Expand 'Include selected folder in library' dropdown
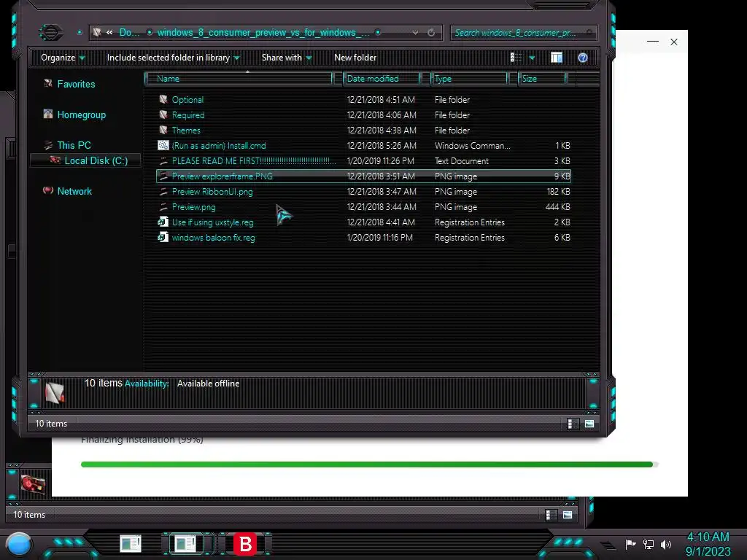The width and height of the screenshot is (747, 560). [174, 58]
